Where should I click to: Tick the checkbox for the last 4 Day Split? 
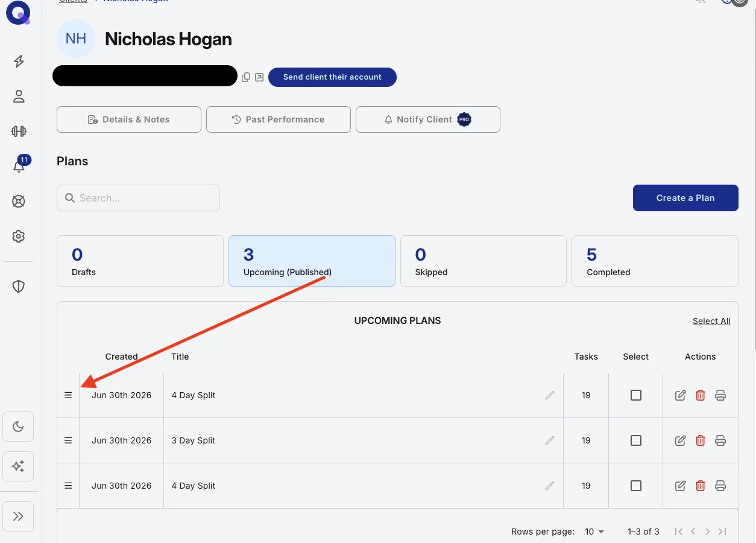(x=636, y=486)
